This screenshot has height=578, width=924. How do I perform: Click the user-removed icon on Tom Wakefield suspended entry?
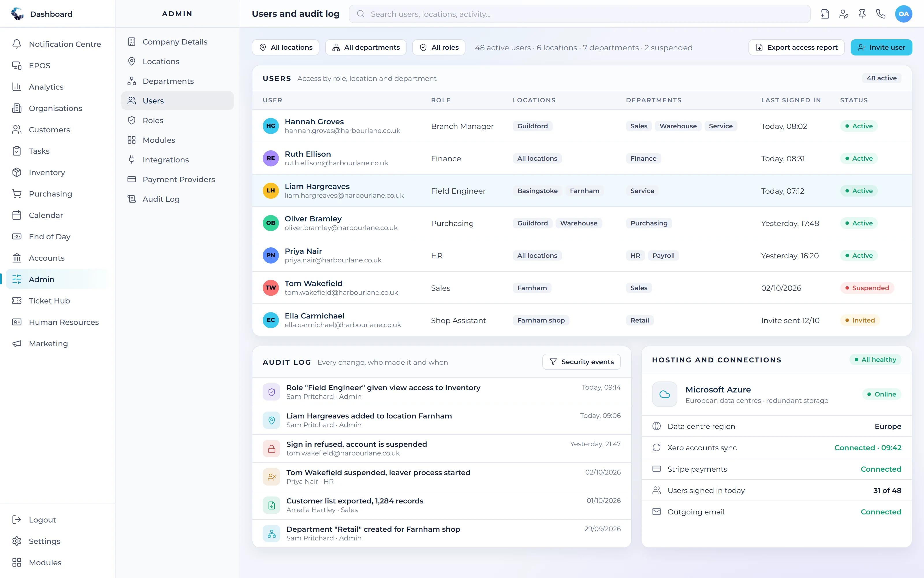pyautogui.click(x=271, y=477)
